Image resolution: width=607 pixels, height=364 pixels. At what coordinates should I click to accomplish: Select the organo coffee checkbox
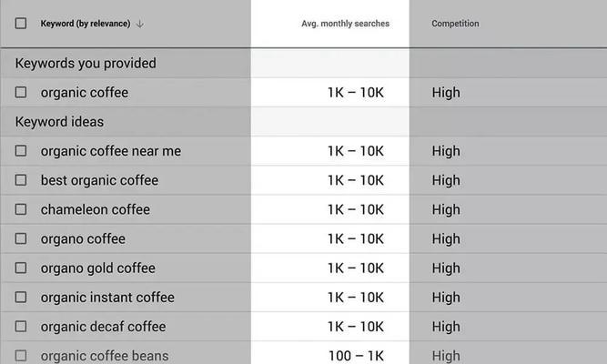point(21,238)
